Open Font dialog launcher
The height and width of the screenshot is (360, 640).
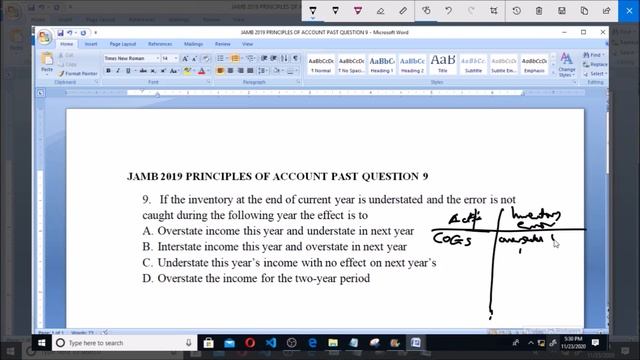tap(208, 82)
